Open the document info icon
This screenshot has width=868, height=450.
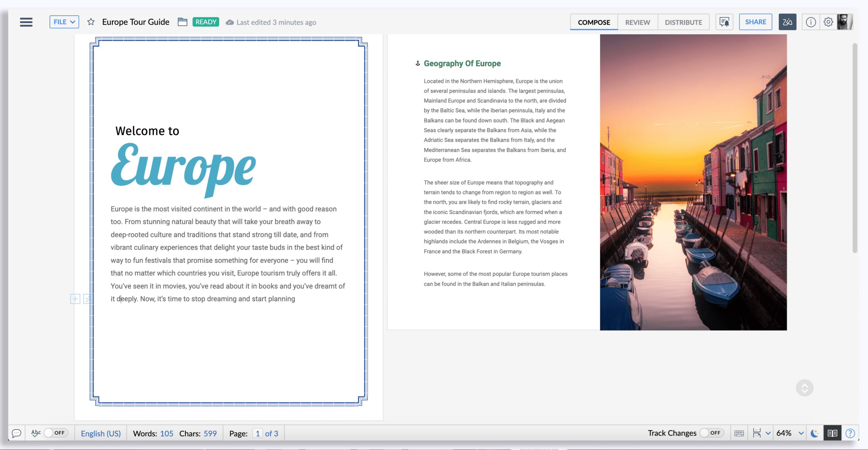click(810, 22)
